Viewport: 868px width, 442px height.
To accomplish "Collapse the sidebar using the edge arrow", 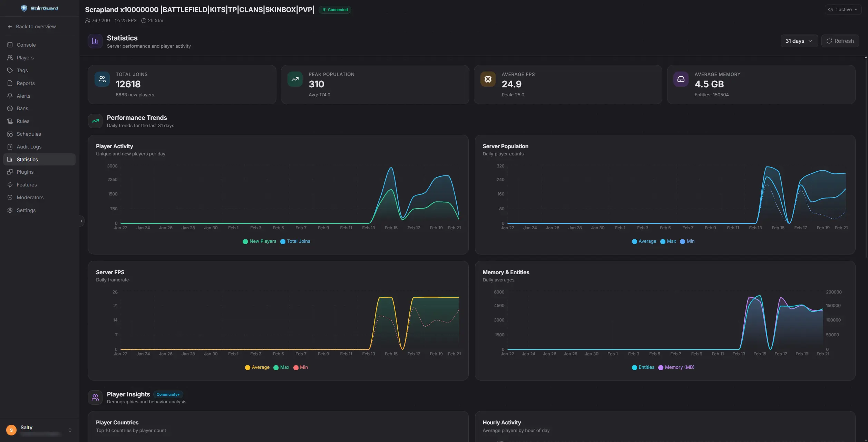I will [x=81, y=221].
